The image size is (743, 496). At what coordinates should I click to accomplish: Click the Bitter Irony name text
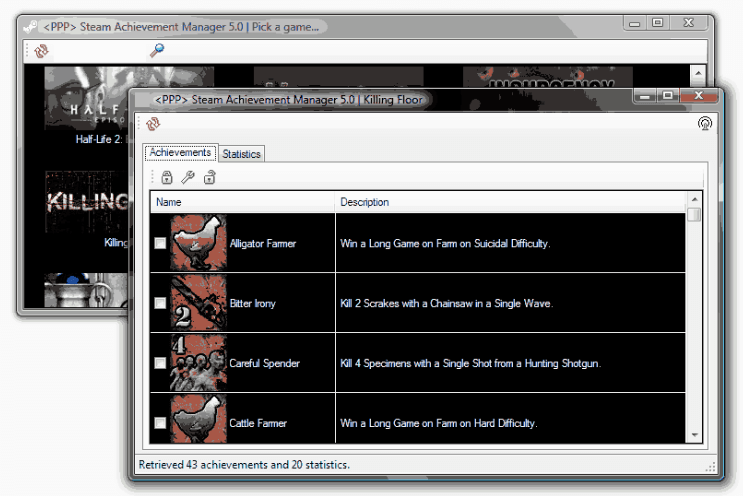point(252,304)
